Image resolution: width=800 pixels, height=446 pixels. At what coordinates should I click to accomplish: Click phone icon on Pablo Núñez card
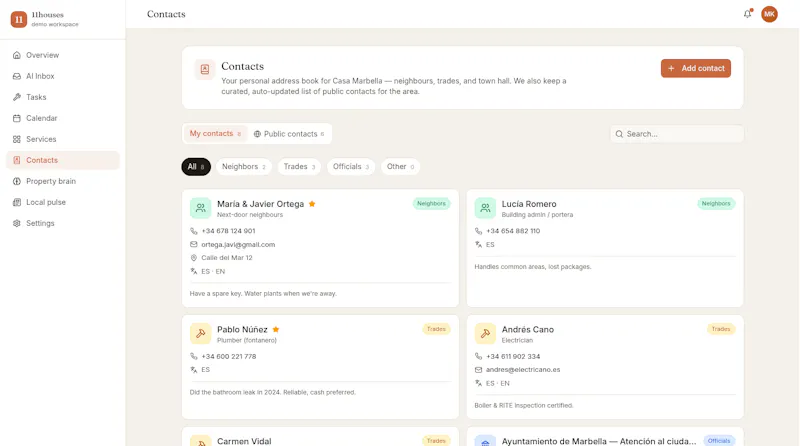(194, 357)
